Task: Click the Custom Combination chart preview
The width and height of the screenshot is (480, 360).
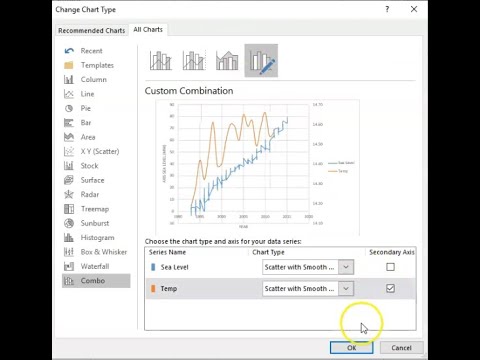Action: pyautogui.click(x=257, y=167)
